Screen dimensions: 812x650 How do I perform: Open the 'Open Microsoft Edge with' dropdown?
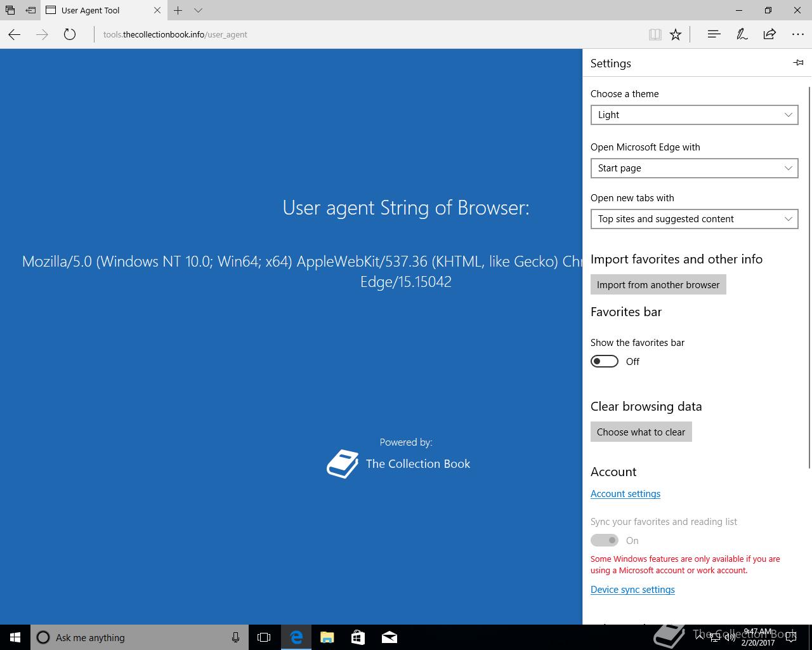(x=694, y=168)
